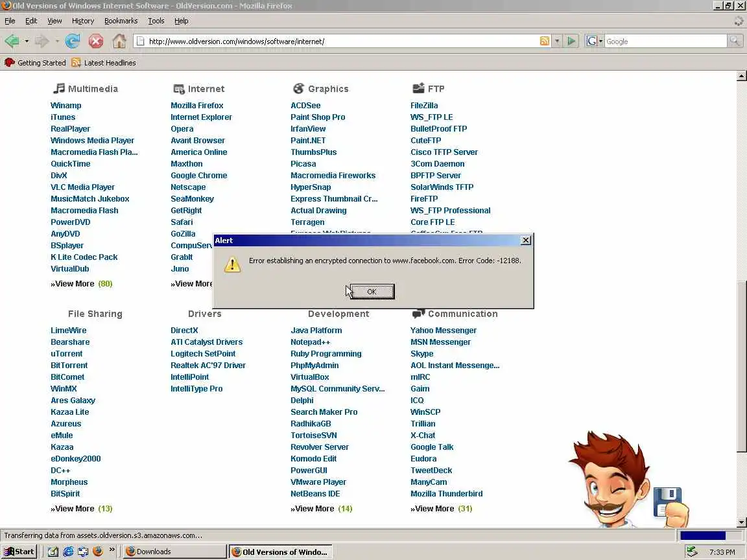Reload the page with the blue Reload icon
Screen dimensions: 747x560
[x=73, y=41]
